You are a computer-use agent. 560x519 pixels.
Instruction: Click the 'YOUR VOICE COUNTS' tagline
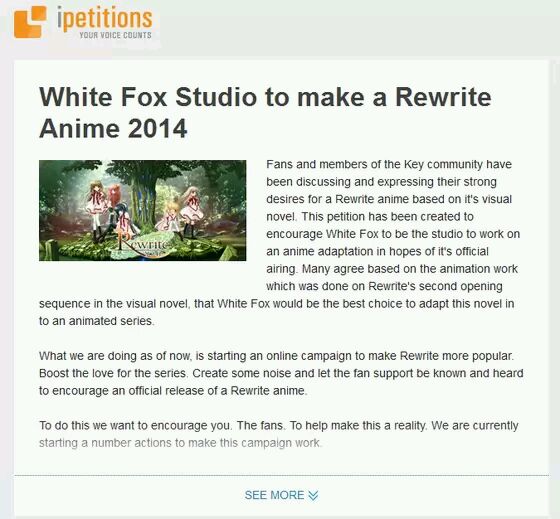click(115, 35)
